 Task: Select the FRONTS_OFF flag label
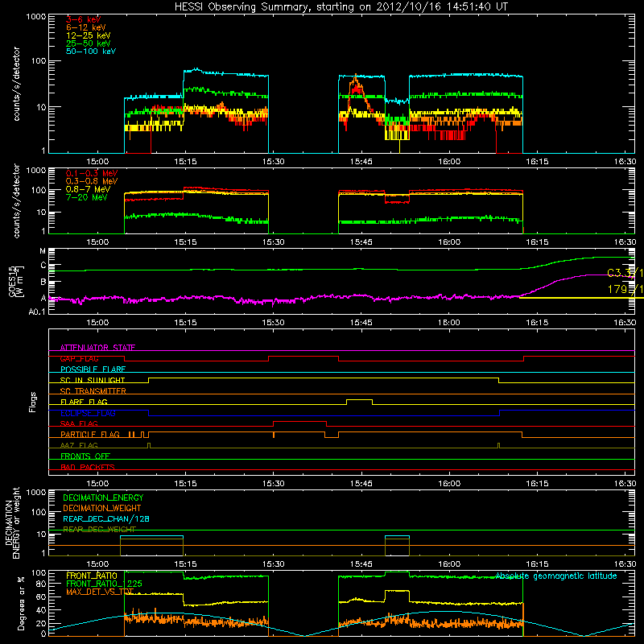(x=85, y=456)
